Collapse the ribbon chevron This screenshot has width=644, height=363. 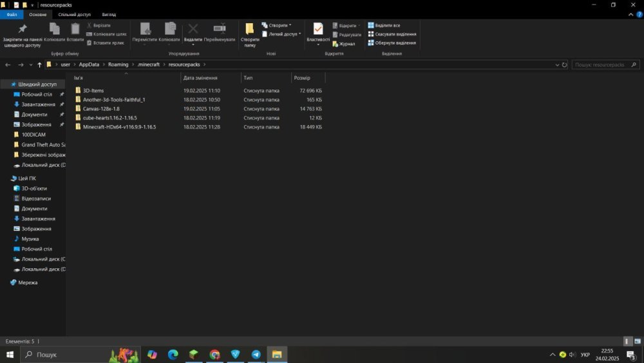631,14
